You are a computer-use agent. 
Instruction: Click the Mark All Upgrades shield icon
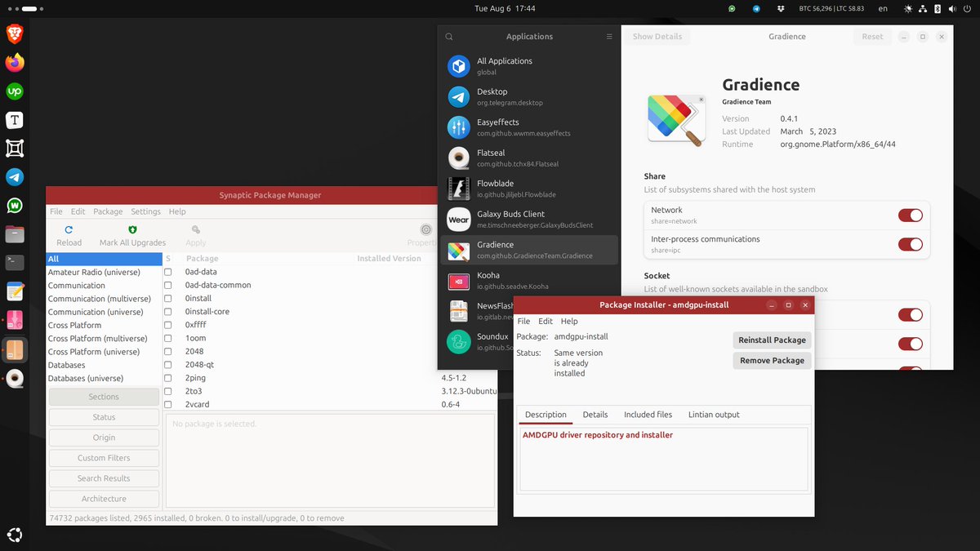pyautogui.click(x=132, y=230)
